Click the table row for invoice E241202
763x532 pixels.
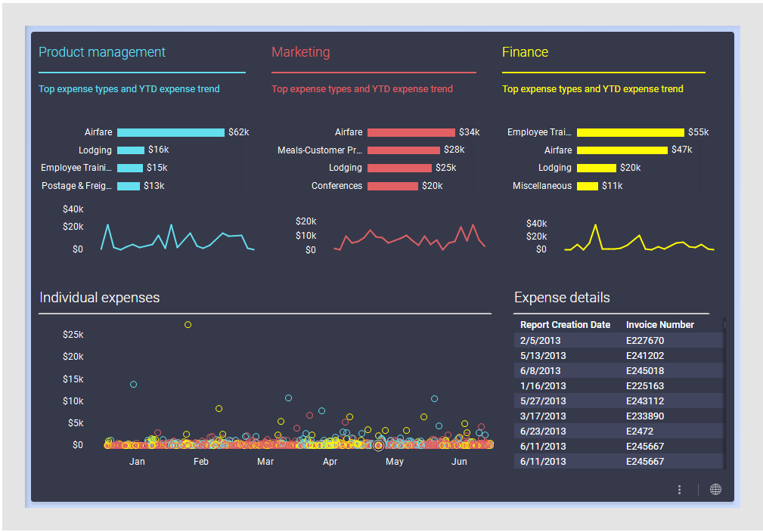(x=617, y=356)
